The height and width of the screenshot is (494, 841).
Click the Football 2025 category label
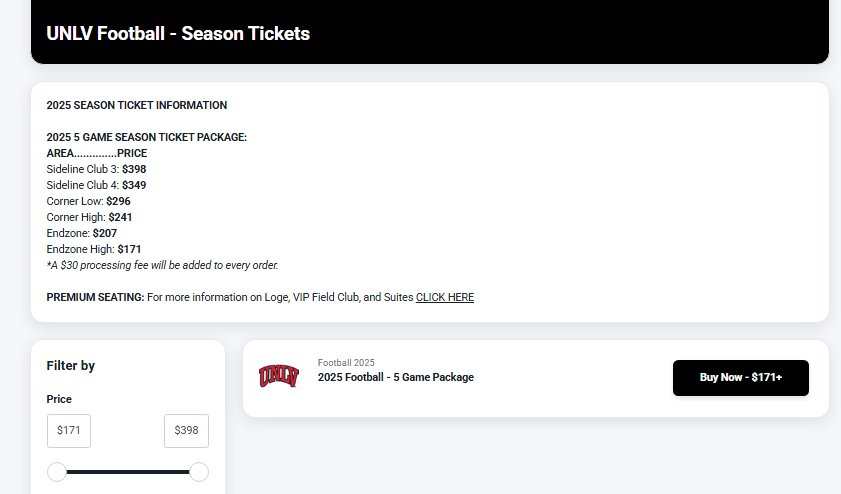(x=346, y=362)
